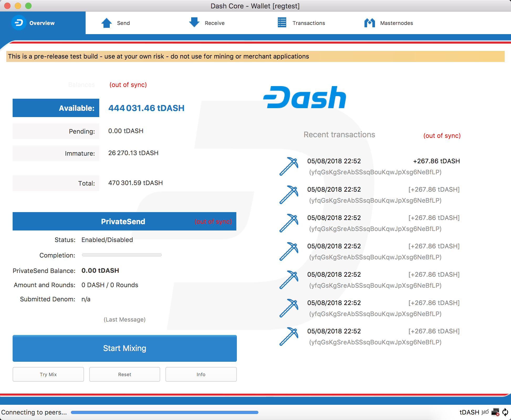Click the Connecting to peers... status text
The width and height of the screenshot is (511, 420).
point(34,412)
